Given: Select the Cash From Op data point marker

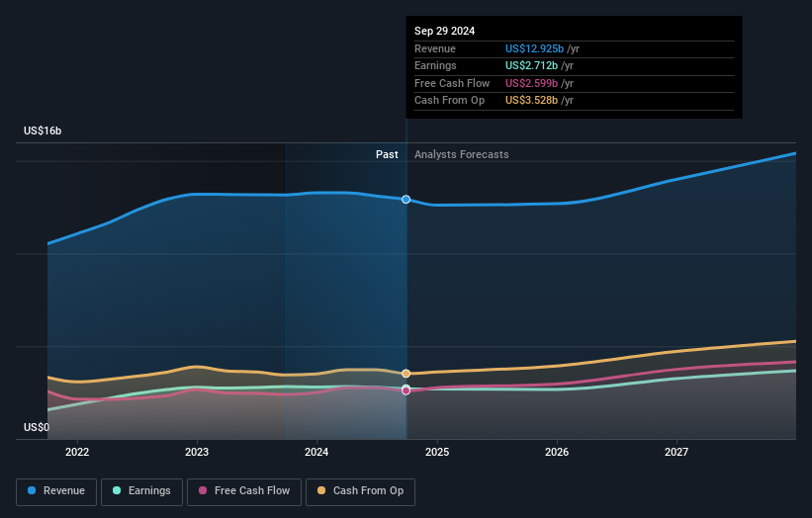Looking at the screenshot, I should [x=406, y=374].
